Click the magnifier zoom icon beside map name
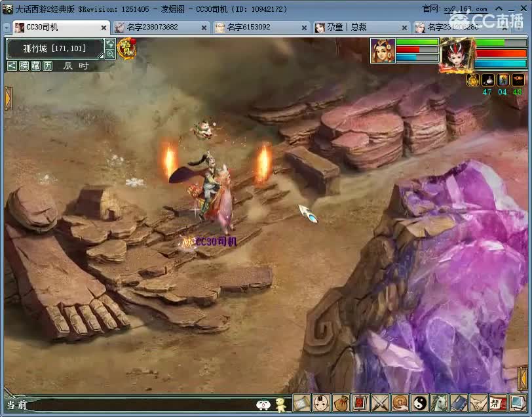532x417 pixels. point(110,54)
